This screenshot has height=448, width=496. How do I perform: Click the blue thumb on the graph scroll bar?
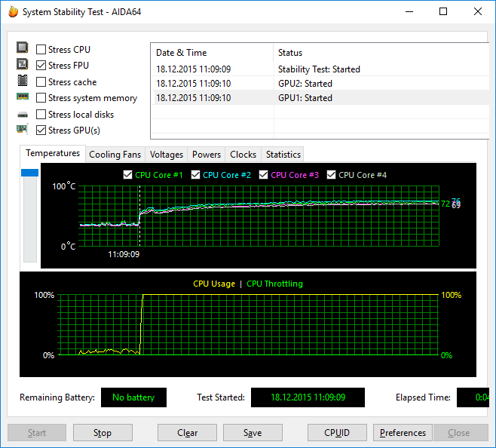point(29,173)
